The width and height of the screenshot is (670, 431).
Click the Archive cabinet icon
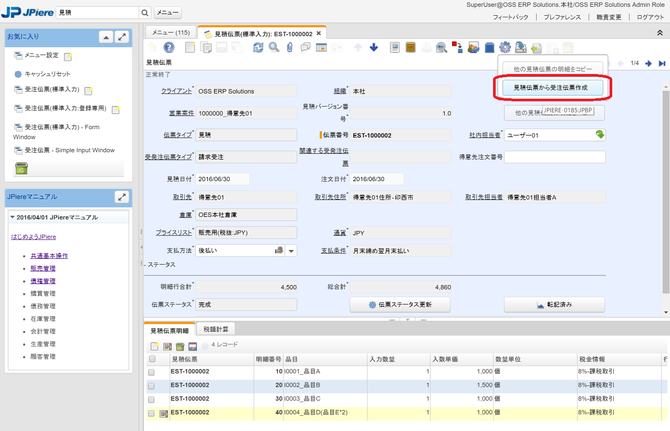coord(411,47)
